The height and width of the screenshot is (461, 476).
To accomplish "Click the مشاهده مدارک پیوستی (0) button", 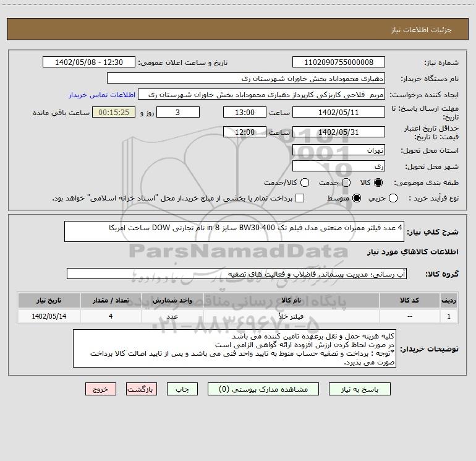I will tap(263, 389).
